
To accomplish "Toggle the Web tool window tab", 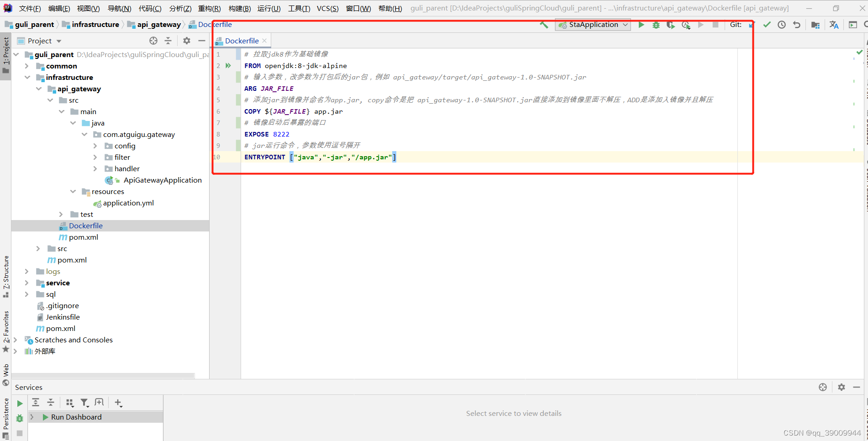I will [x=5, y=375].
